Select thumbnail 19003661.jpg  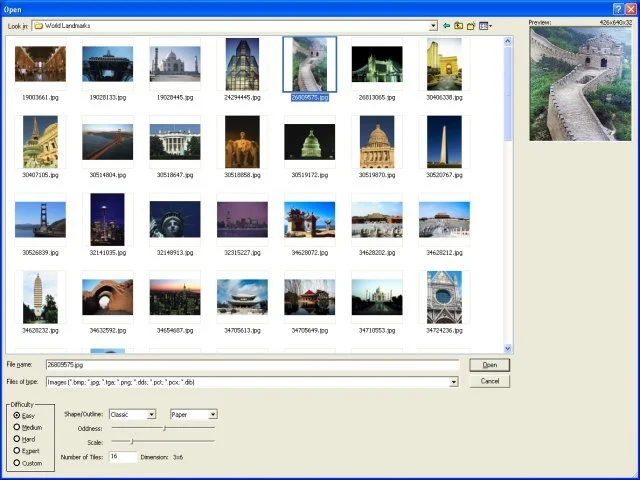click(41, 64)
